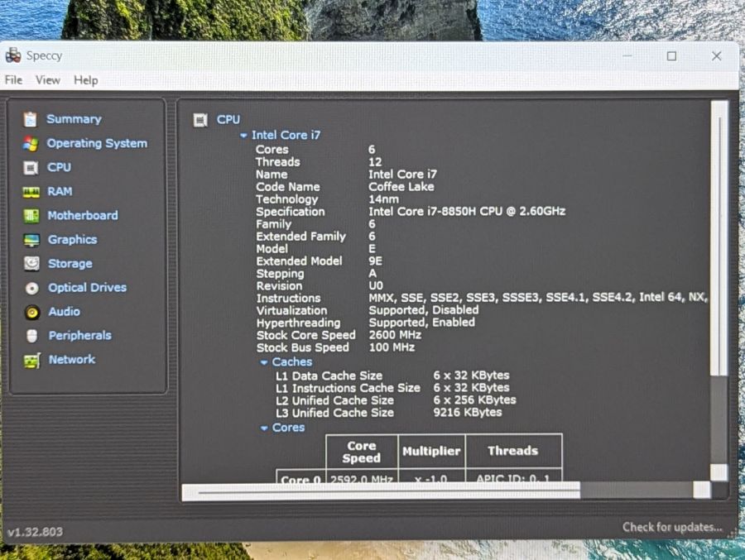Click the Speccy app icon in title bar

tap(12, 55)
